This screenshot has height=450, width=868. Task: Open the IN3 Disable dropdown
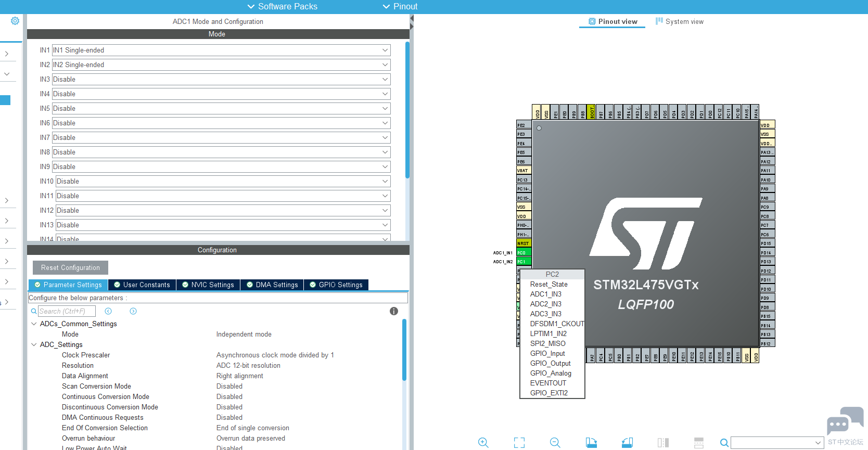(221, 80)
